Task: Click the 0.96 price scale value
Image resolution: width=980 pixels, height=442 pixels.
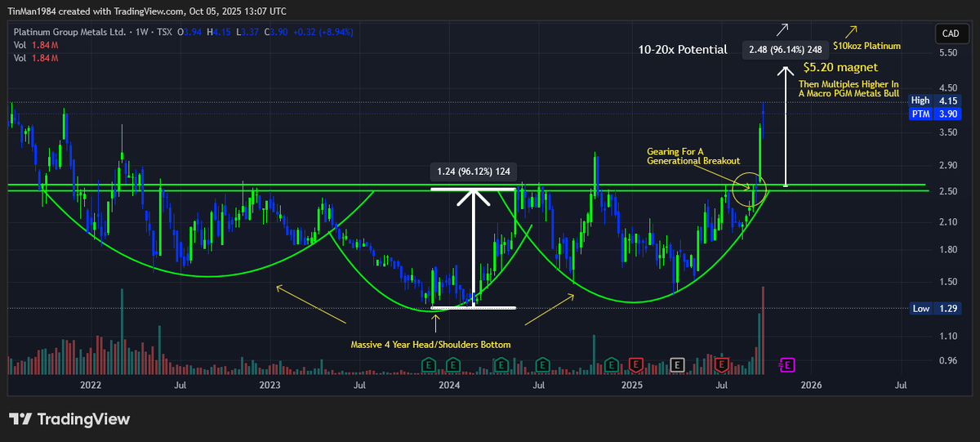Action: pyautogui.click(x=948, y=360)
